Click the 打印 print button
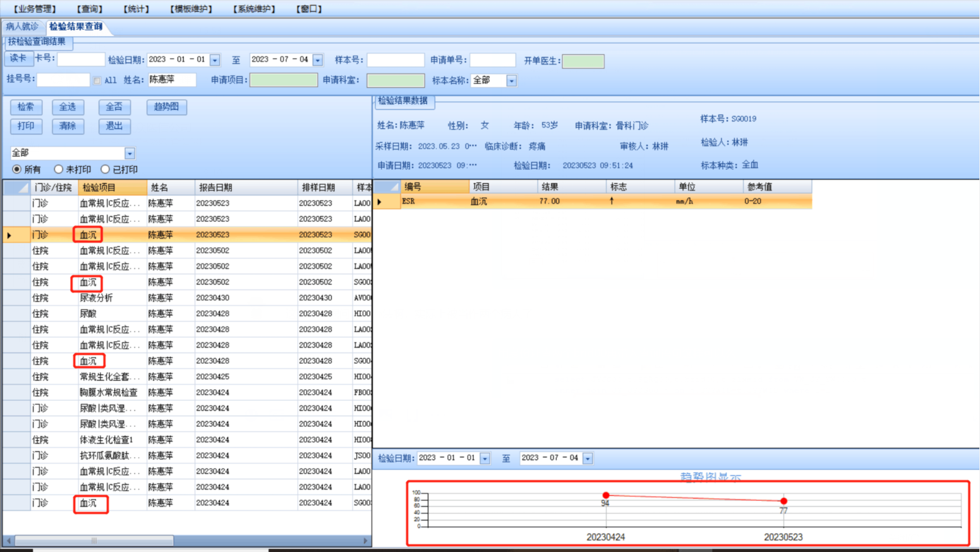This screenshot has height=552, width=980. click(x=26, y=126)
